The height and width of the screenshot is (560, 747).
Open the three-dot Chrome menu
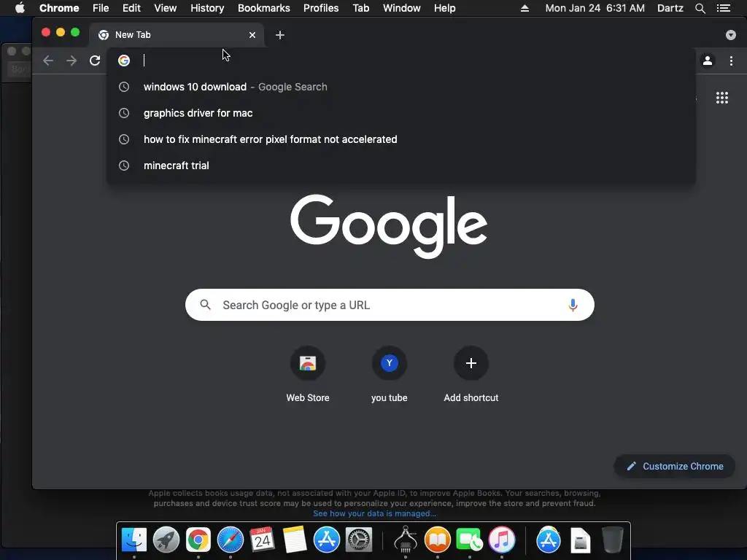tap(731, 61)
